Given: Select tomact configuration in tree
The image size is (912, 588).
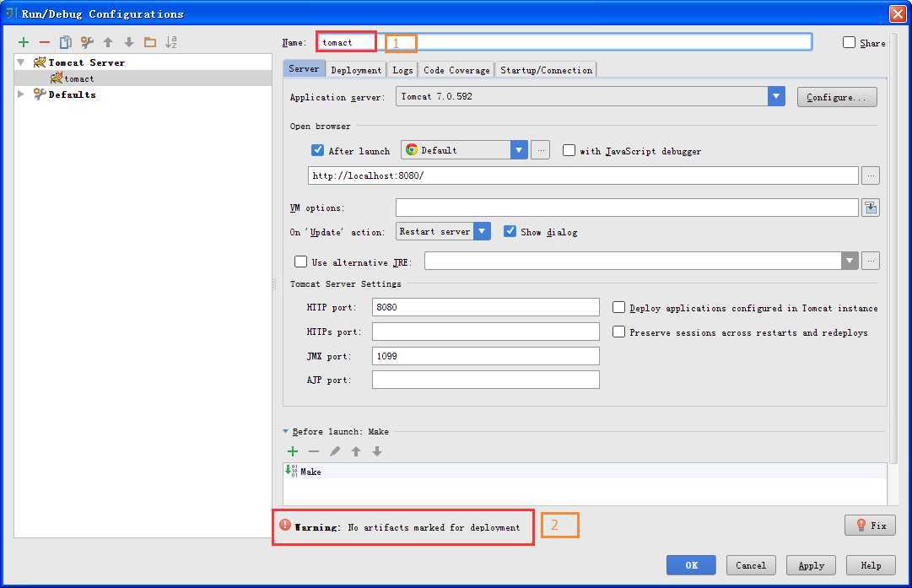Looking at the screenshot, I should 143,78.
